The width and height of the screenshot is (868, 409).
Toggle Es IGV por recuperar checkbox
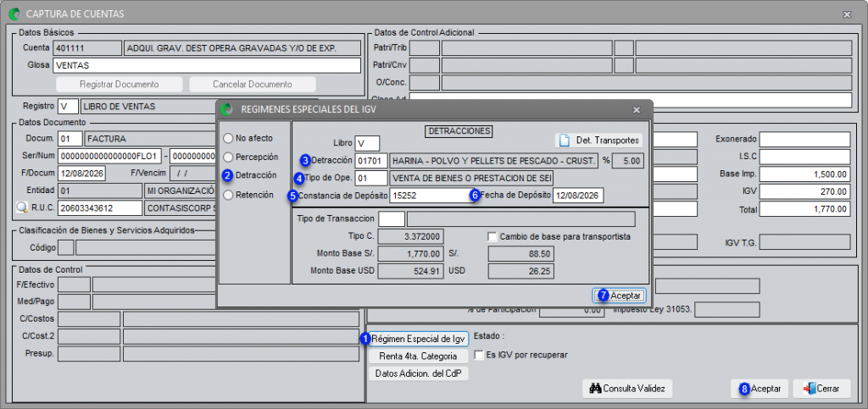[x=479, y=355]
